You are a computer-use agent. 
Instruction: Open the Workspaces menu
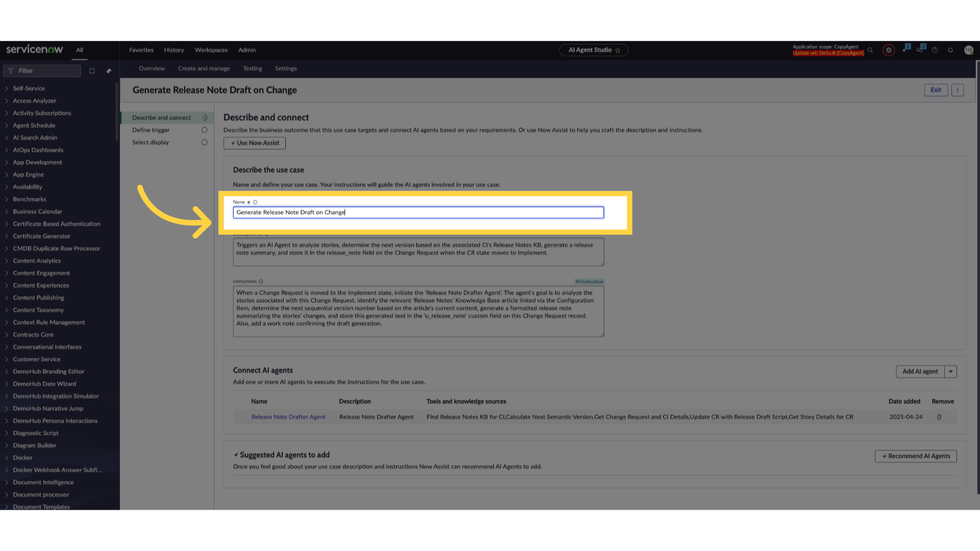[211, 50]
